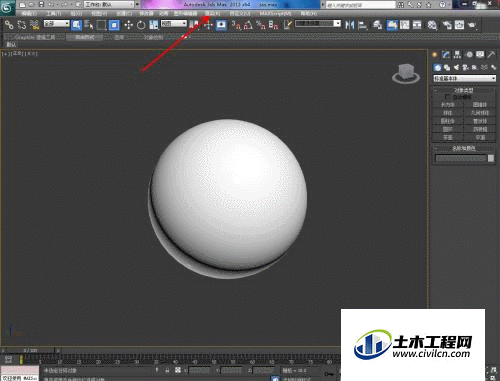Toggle Window/Crossing selection mode
This screenshot has width=500, height=381.
(114, 25)
